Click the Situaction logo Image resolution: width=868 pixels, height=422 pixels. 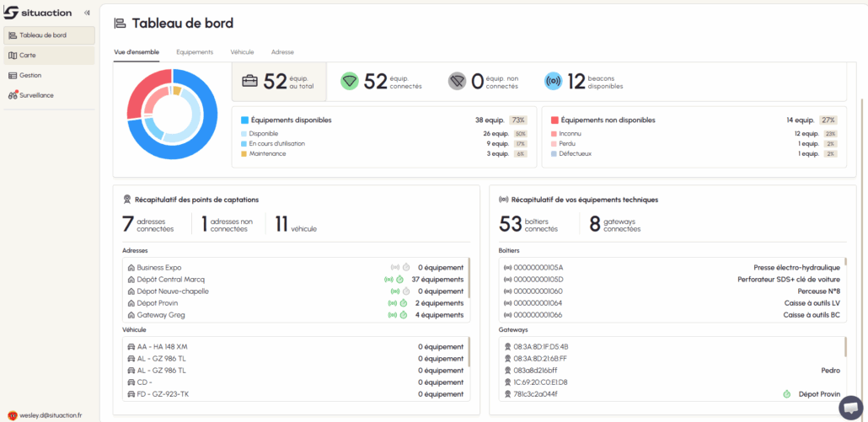point(38,13)
